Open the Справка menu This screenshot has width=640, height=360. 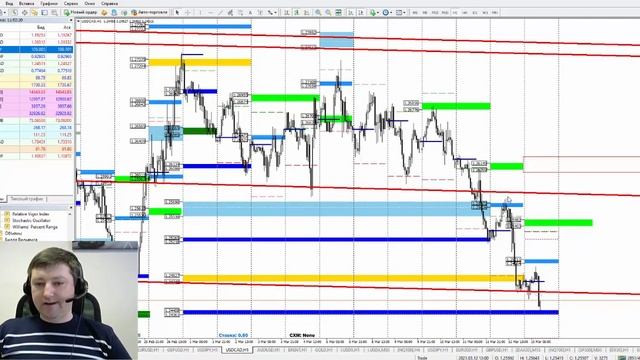[x=109, y=3]
